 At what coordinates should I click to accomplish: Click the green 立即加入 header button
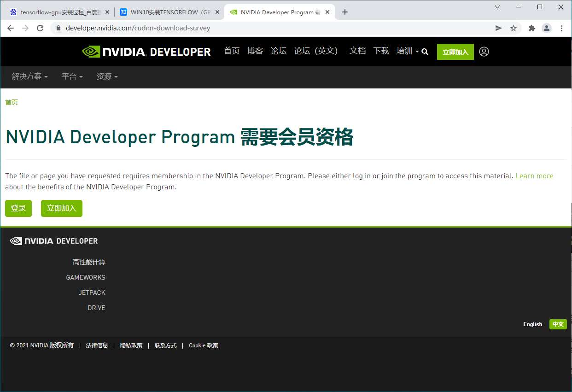point(455,52)
